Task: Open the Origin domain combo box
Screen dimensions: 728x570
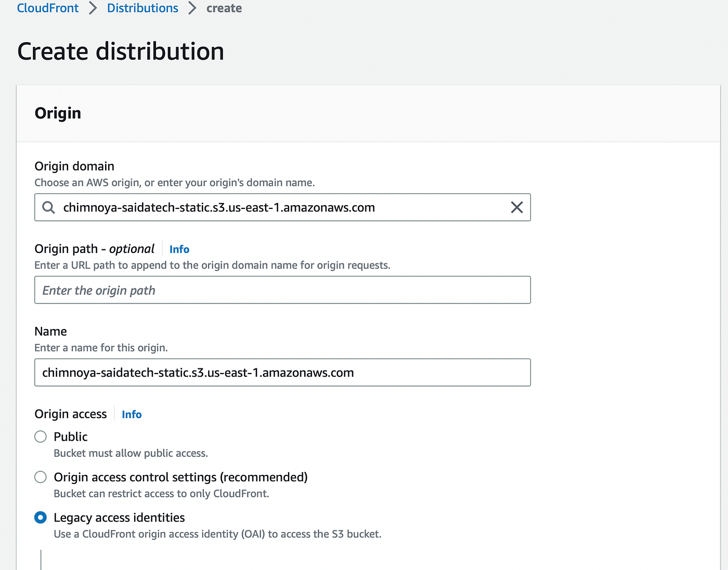Action: (281, 207)
